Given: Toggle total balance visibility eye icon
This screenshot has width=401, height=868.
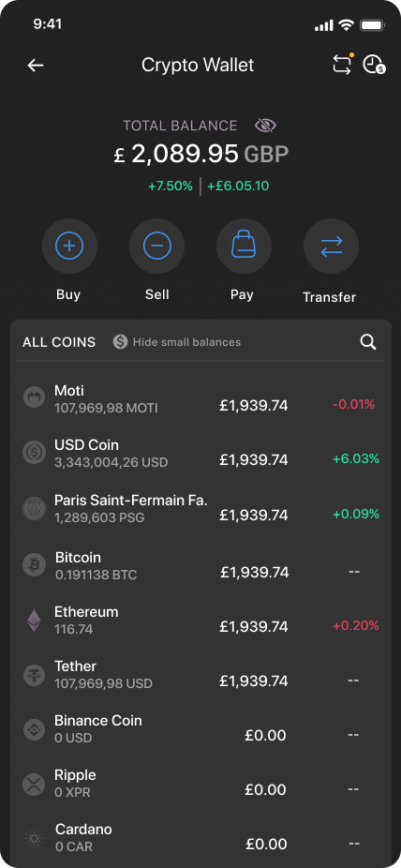Looking at the screenshot, I should click(265, 126).
